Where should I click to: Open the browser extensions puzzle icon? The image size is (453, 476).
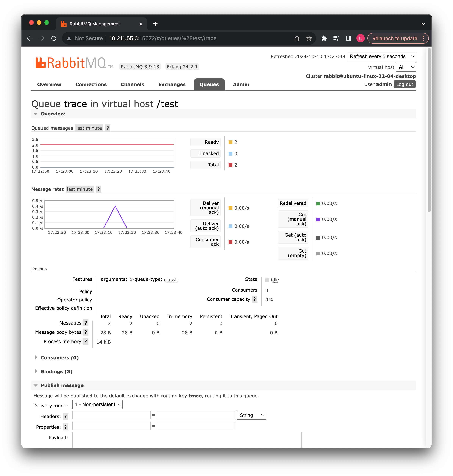click(324, 38)
